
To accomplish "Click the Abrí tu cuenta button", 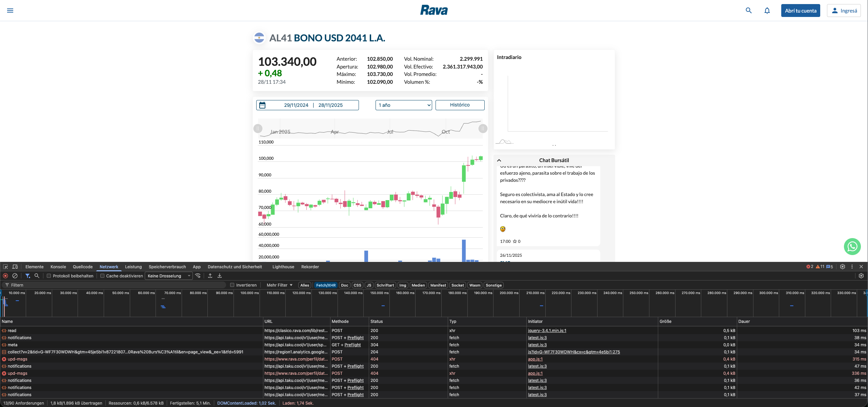I will click(x=800, y=11).
